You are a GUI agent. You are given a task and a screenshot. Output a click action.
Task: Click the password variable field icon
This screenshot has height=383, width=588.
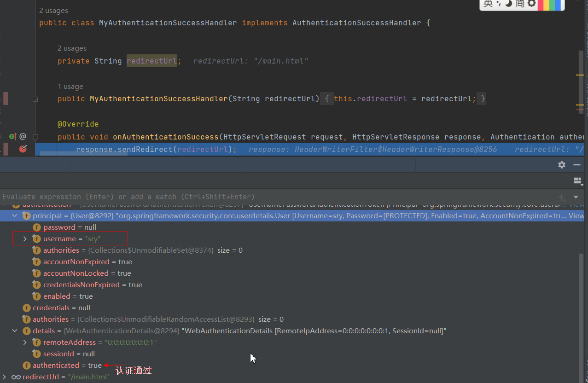pos(36,227)
